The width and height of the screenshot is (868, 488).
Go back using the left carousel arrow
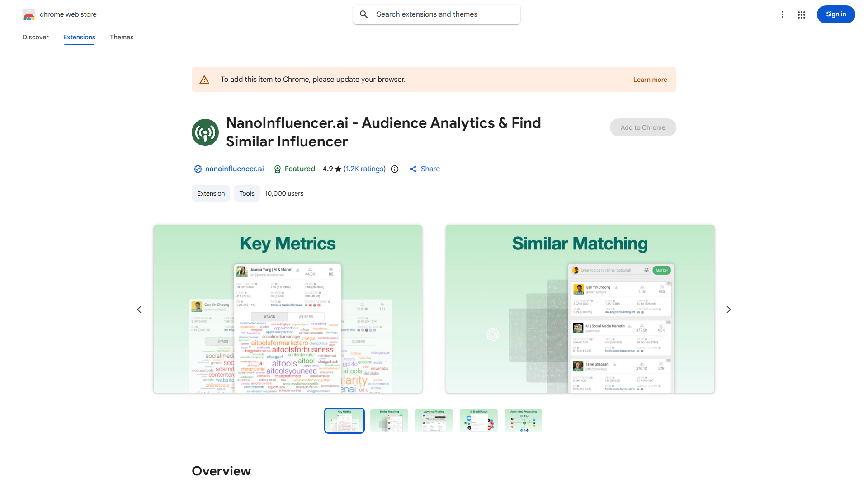139,309
